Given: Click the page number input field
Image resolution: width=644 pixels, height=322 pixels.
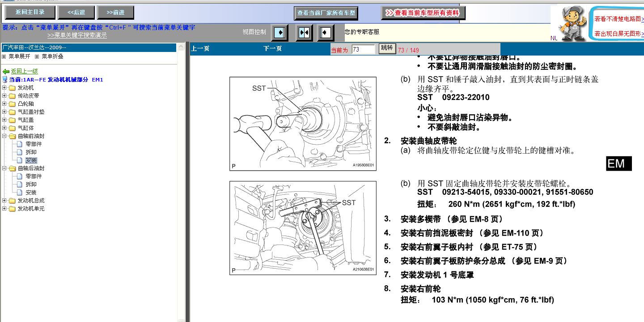Looking at the screenshot, I should tap(363, 49).
